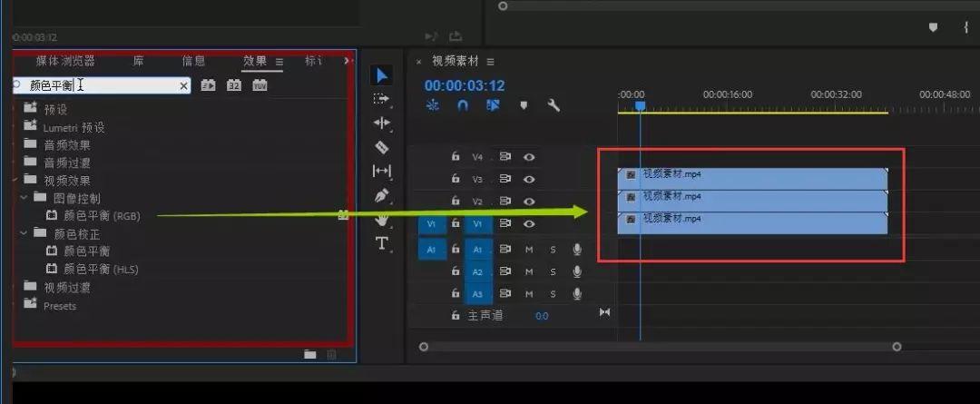Select the 颜色平衡 effect under 颜色校正
Image resolution: width=980 pixels, height=404 pixels.
point(86,251)
